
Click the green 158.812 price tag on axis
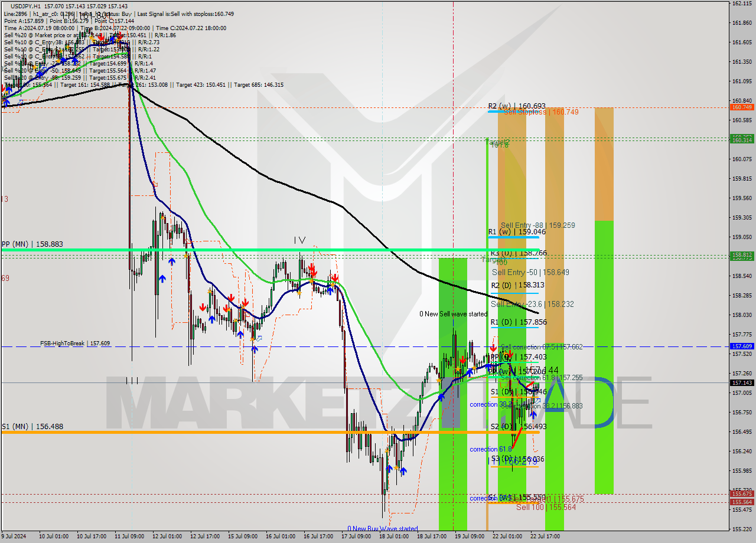click(742, 256)
